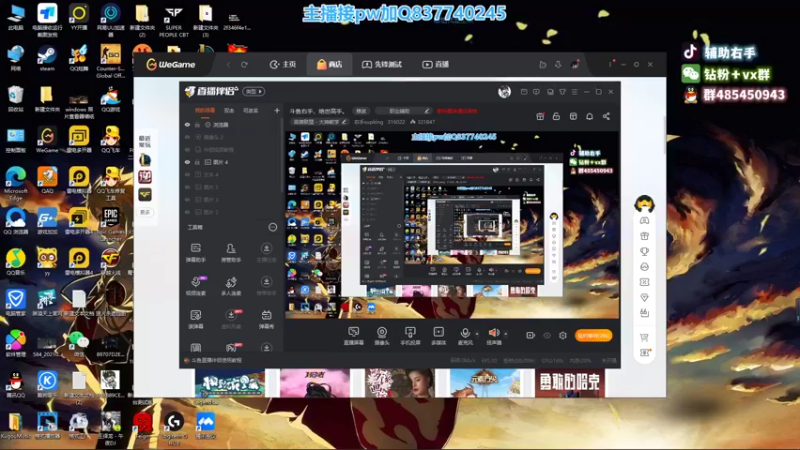This screenshot has height=450, width=800.
Task: Open the 弹幕助手 tool in the toolbox
Action: pyautogui.click(x=195, y=253)
